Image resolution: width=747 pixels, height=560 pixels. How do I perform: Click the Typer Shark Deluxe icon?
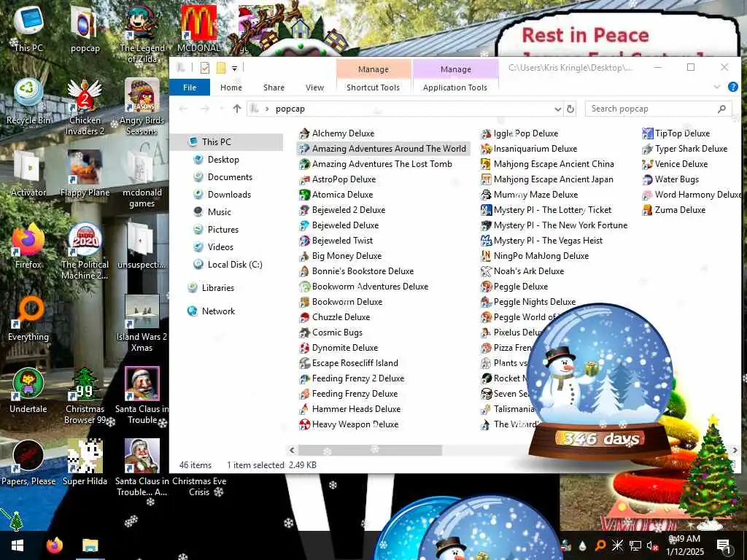coord(648,149)
